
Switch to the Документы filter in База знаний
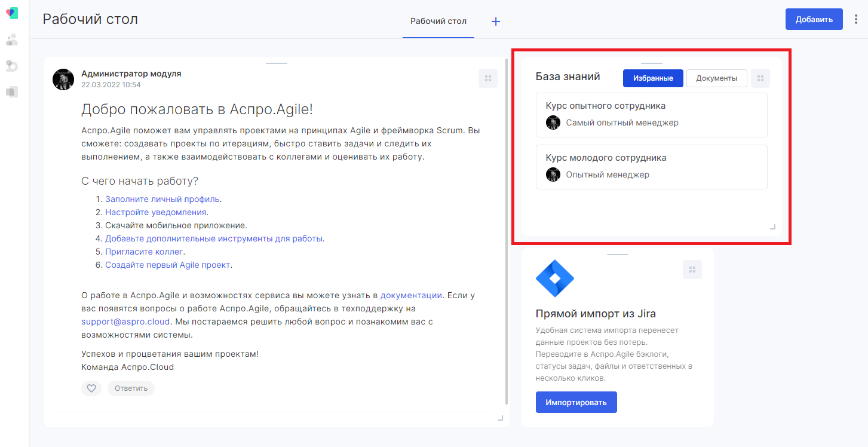point(716,78)
